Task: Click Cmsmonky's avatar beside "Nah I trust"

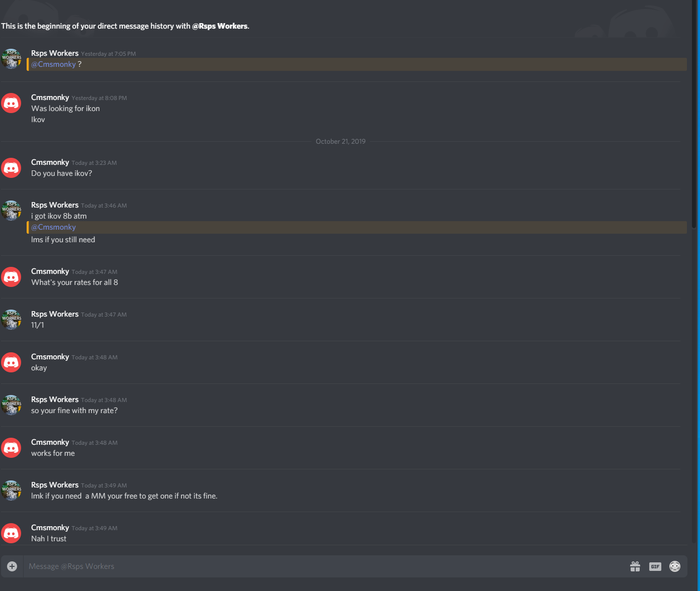Action: [11, 533]
